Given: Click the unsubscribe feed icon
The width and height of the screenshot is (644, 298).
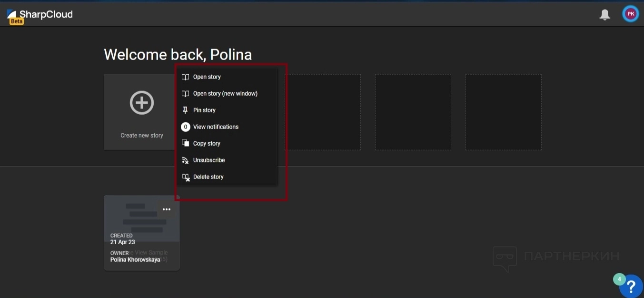Looking at the screenshot, I should pos(186,160).
